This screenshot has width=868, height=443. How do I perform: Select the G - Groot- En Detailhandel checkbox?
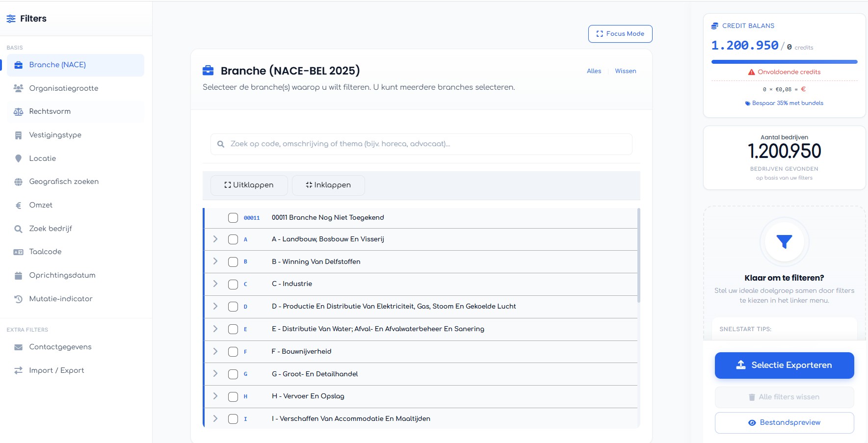click(233, 374)
